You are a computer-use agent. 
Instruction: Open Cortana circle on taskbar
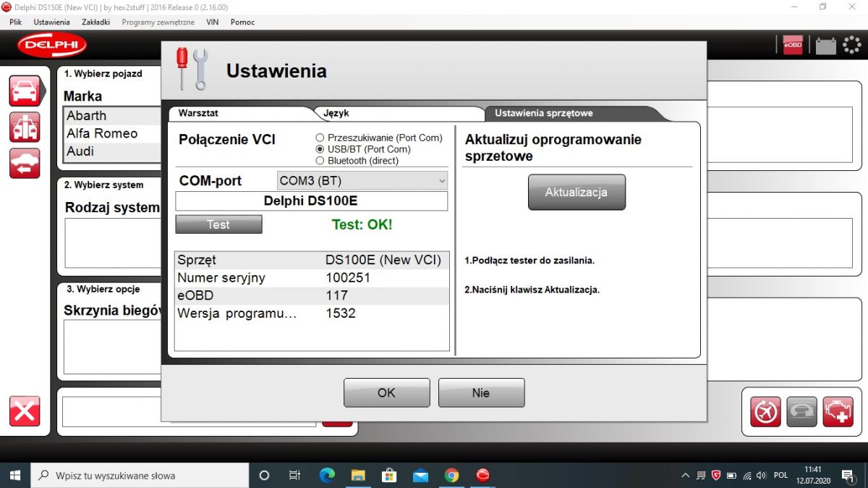tap(264, 475)
